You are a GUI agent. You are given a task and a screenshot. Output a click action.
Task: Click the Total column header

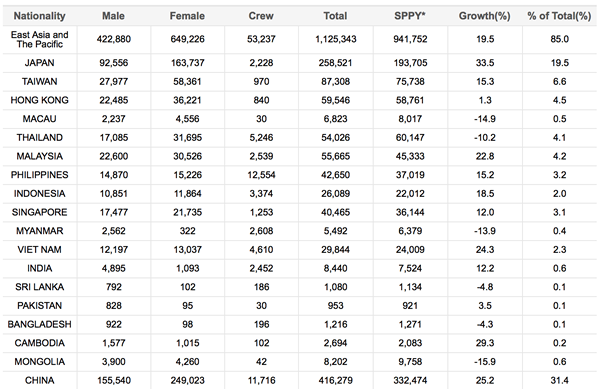click(x=335, y=16)
